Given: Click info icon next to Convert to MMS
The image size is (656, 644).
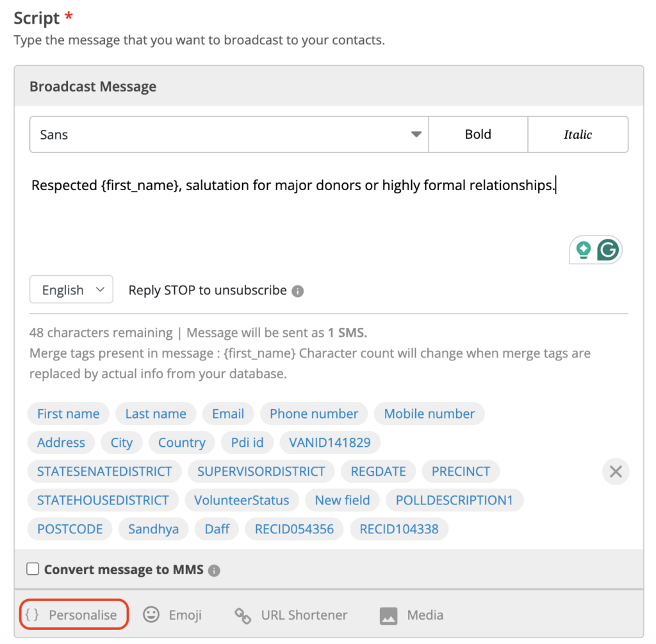Looking at the screenshot, I should [x=214, y=570].
